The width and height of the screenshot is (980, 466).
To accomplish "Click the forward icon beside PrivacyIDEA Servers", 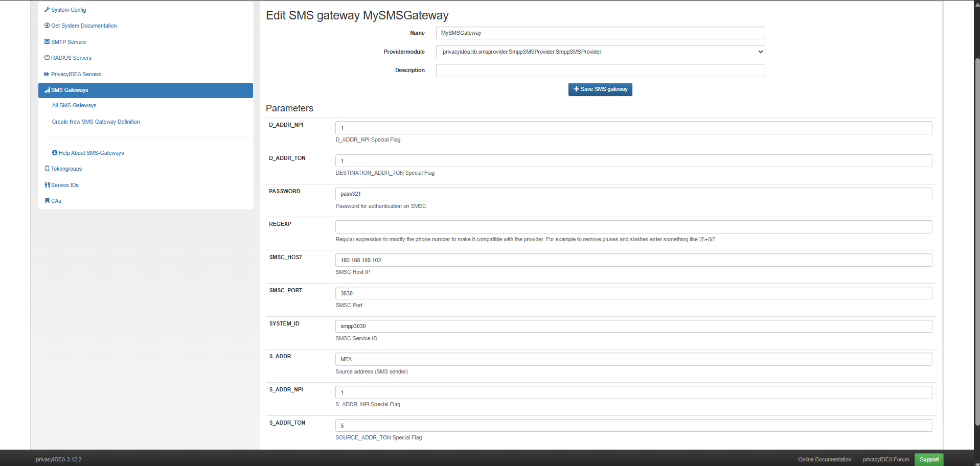I will coord(47,74).
